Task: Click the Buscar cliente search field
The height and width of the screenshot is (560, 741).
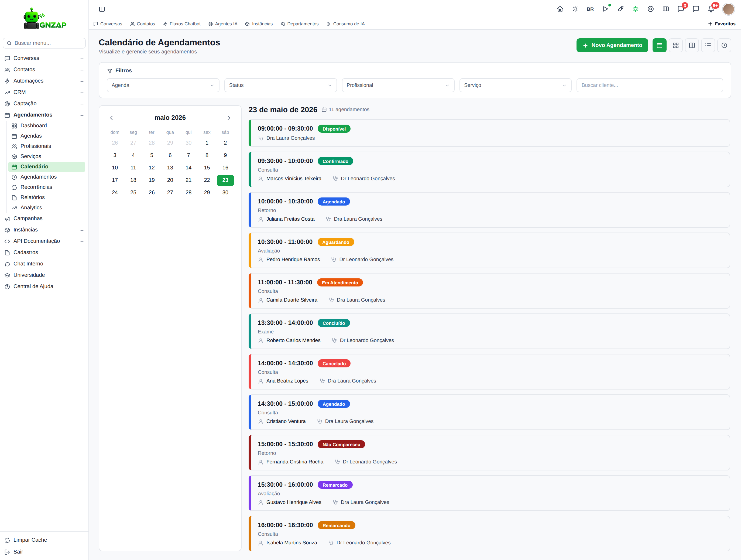Action: pos(650,85)
